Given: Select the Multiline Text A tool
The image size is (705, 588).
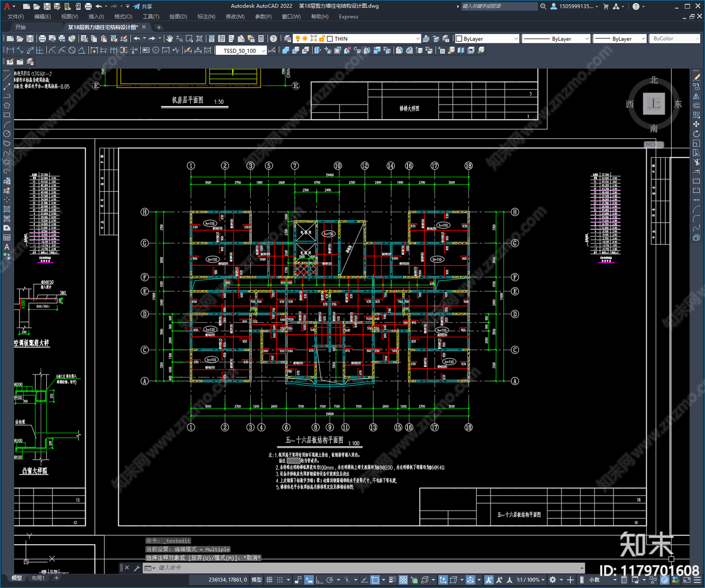Looking at the screenshot, I should [x=7, y=247].
